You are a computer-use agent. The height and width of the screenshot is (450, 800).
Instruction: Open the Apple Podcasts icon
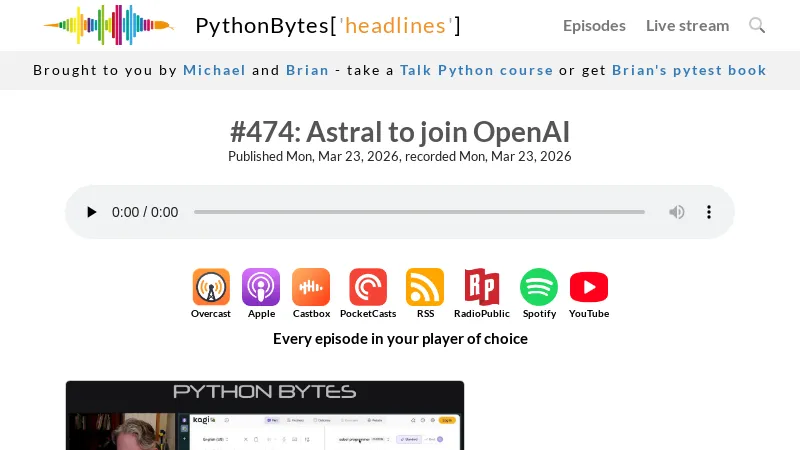(261, 287)
